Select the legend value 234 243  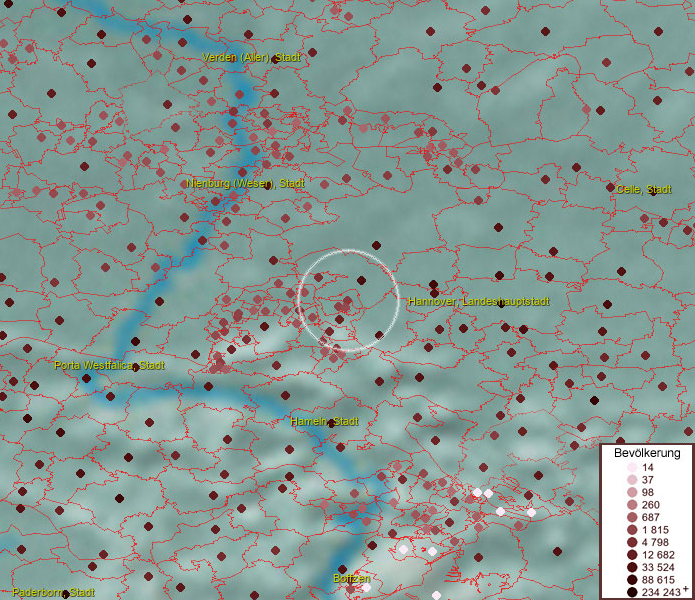tap(661, 592)
